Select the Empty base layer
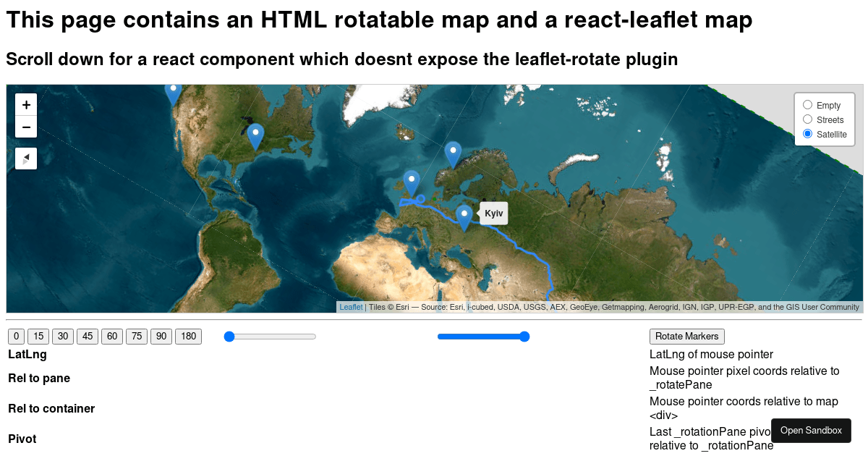 click(807, 105)
